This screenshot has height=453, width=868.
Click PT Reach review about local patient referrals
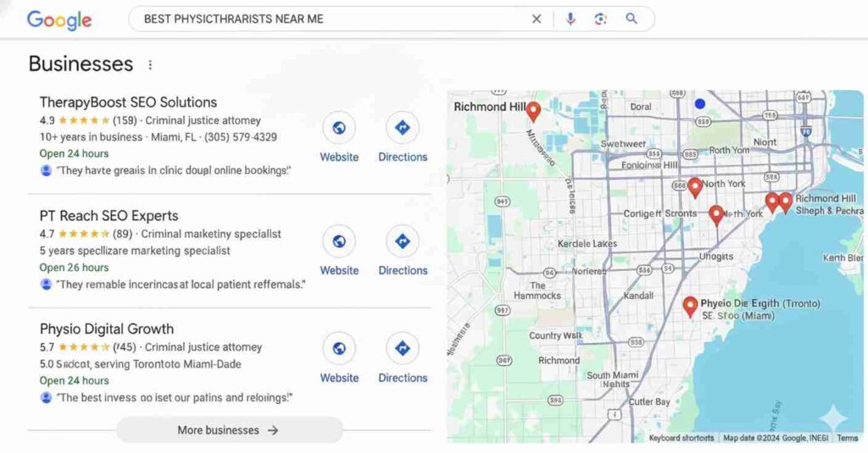coord(181,285)
